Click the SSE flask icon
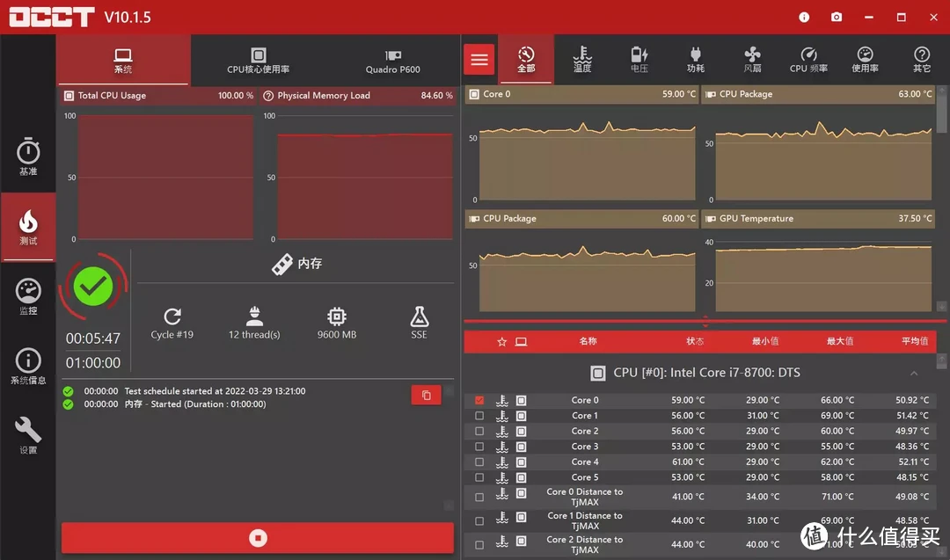Image resolution: width=950 pixels, height=560 pixels. coord(420,316)
